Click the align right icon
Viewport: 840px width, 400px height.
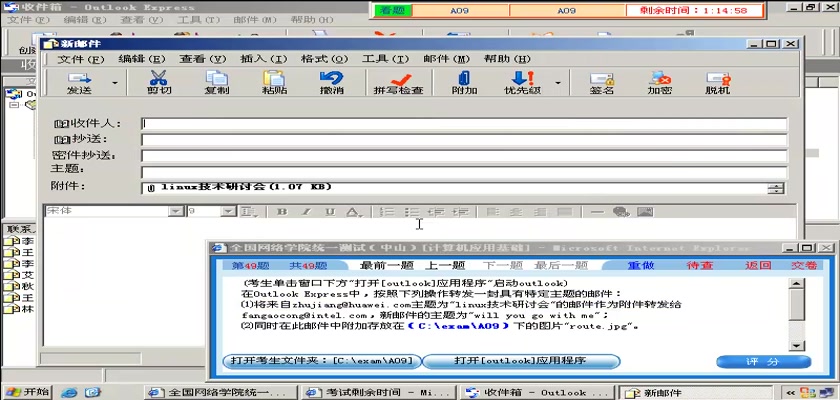click(x=541, y=212)
